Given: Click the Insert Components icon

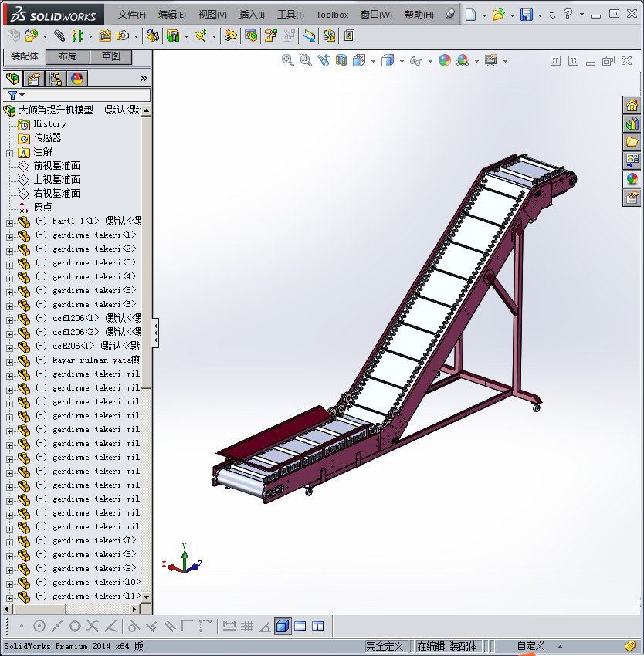Looking at the screenshot, I should 31,36.
